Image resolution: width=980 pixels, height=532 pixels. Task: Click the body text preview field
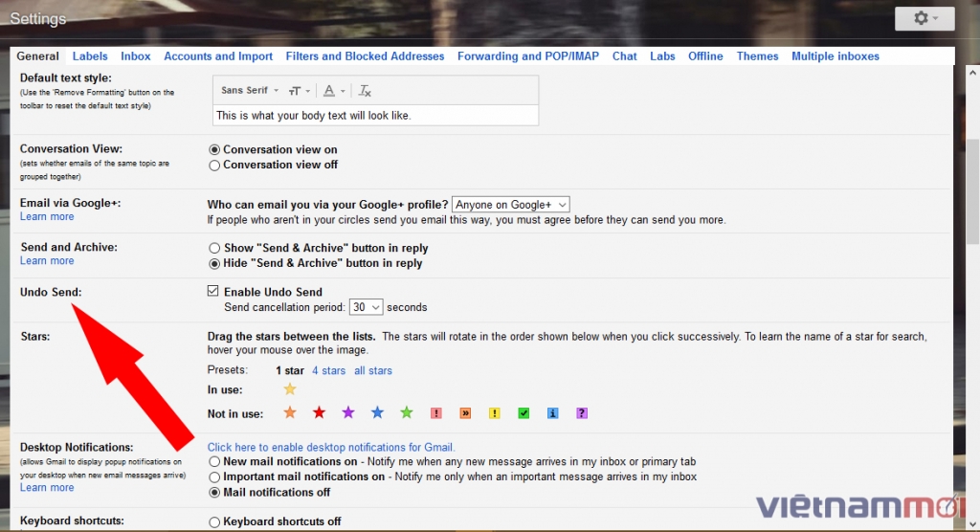point(375,116)
